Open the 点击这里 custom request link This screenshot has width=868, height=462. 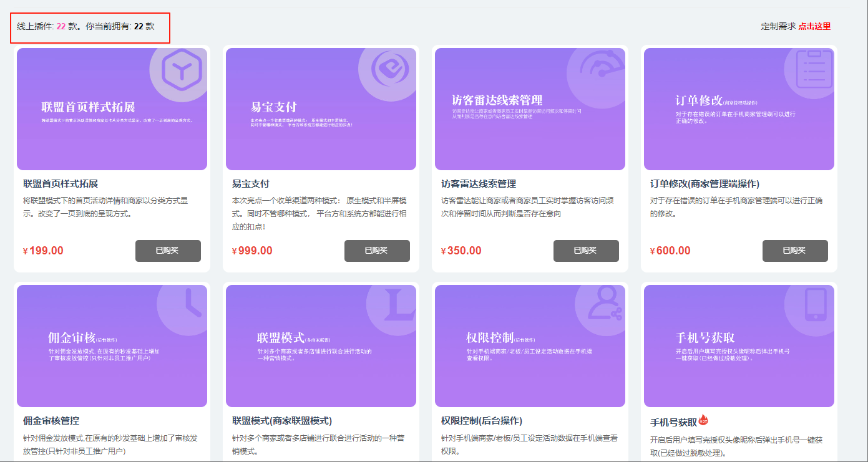pyautogui.click(x=814, y=26)
